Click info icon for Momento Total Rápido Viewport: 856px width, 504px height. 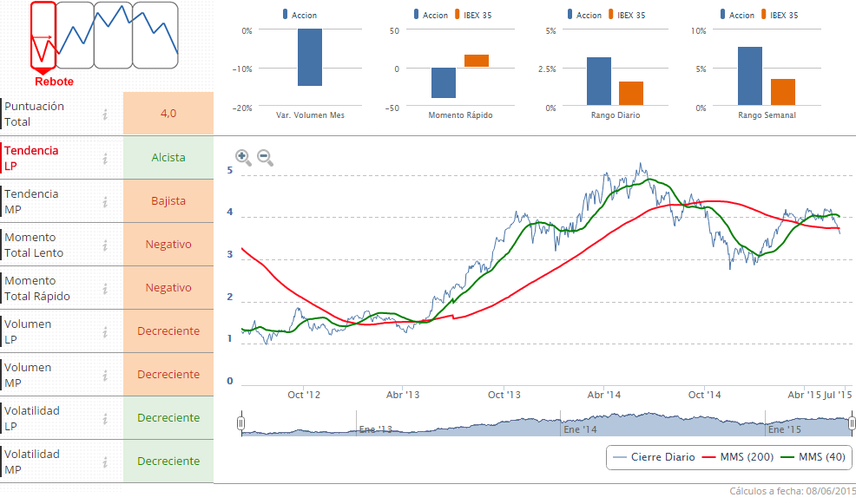click(x=105, y=288)
